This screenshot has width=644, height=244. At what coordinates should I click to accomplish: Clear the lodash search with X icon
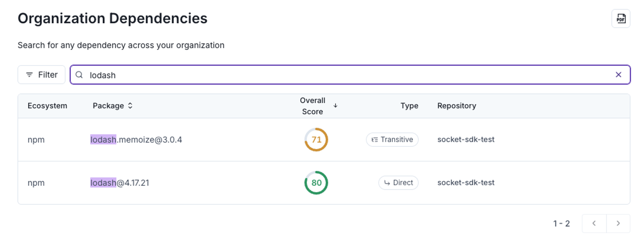pyautogui.click(x=618, y=75)
